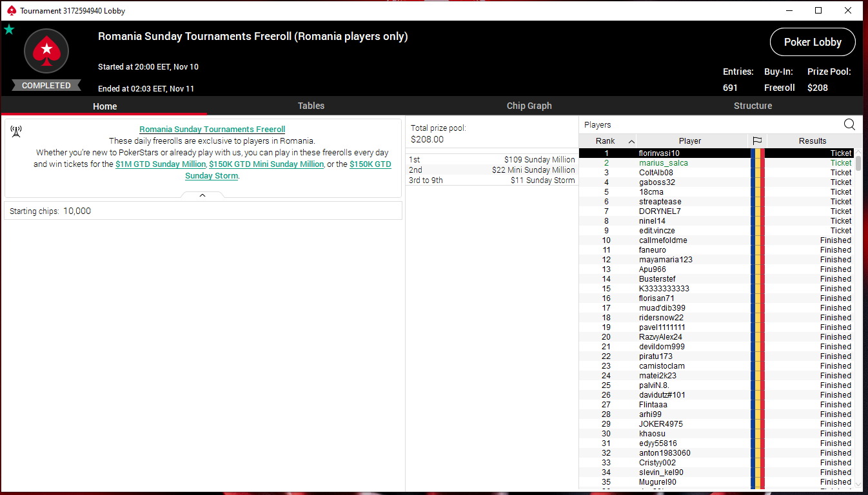Select player mayamaria123
The width and height of the screenshot is (868, 495).
(716, 260)
